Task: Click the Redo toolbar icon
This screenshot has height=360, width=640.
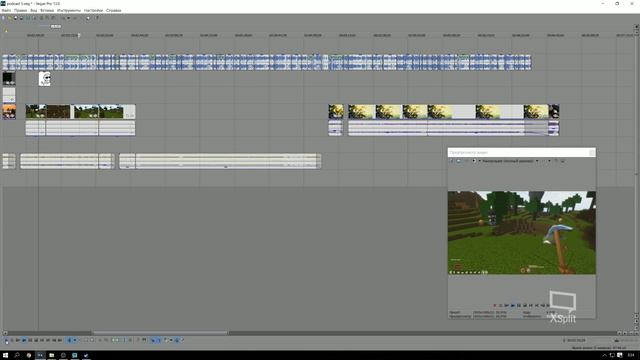Action: tap(75, 18)
